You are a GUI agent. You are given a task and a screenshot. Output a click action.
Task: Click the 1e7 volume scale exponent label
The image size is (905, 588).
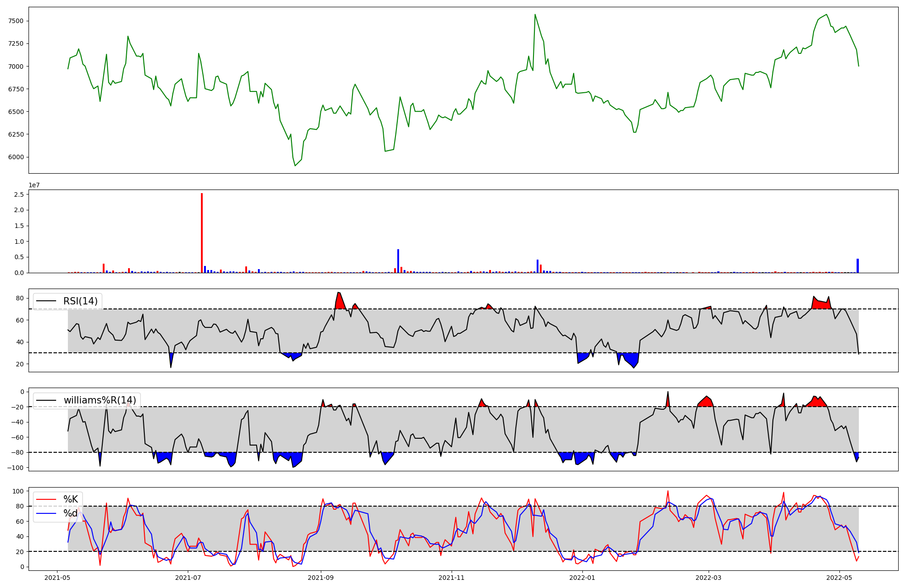pos(34,185)
